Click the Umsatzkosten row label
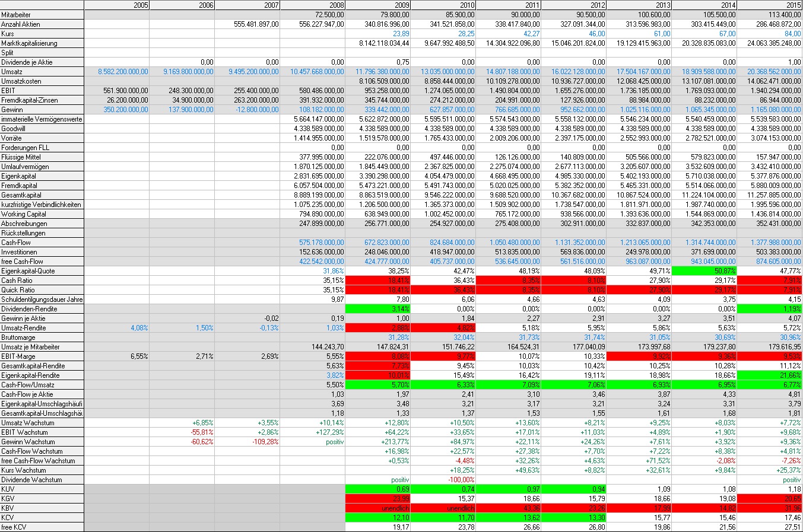The image size is (803, 532). pyautogui.click(x=42, y=81)
